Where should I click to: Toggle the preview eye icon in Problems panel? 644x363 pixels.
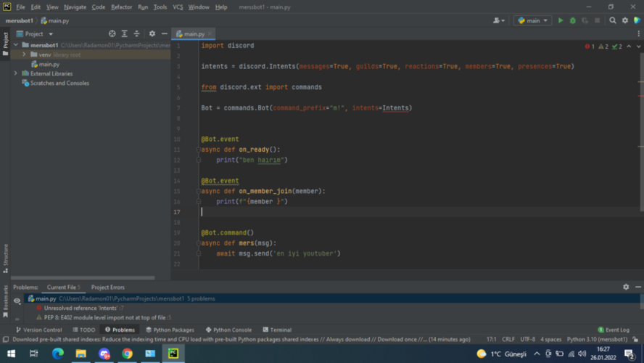coord(17,301)
